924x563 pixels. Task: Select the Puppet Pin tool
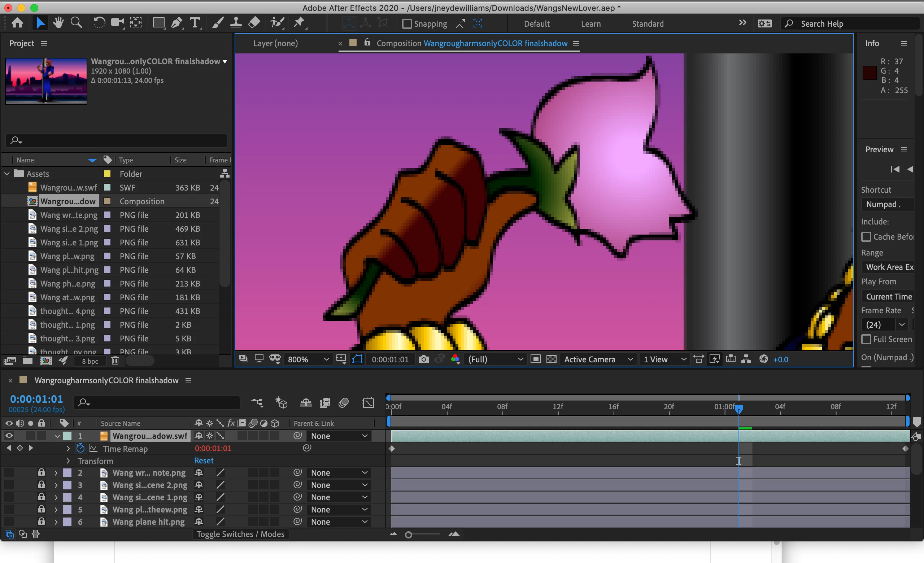(x=299, y=23)
